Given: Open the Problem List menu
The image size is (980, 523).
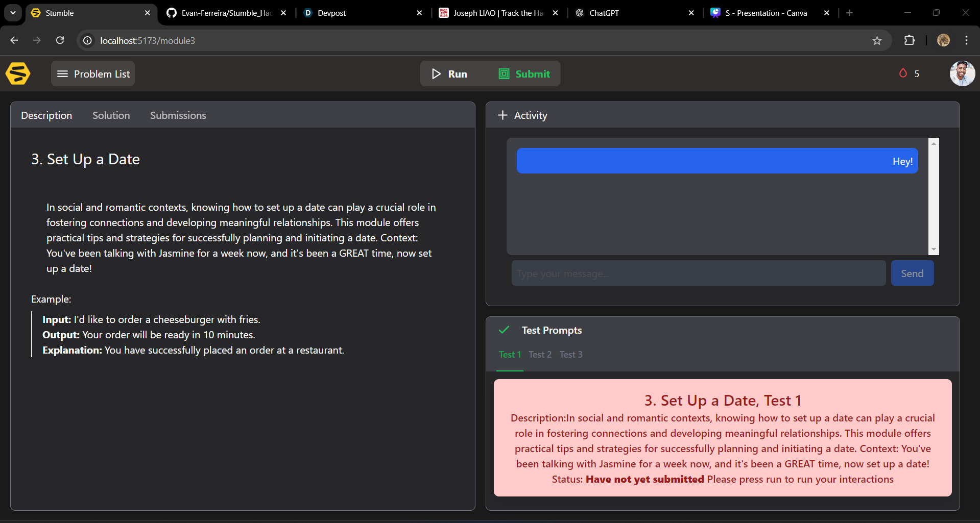Looking at the screenshot, I should pyautogui.click(x=93, y=73).
